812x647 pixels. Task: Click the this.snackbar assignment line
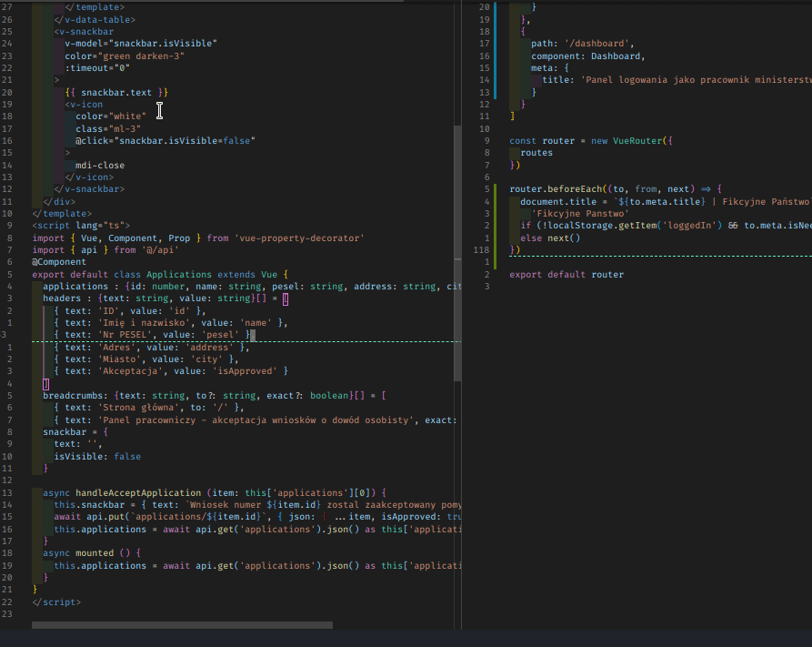(x=257, y=504)
